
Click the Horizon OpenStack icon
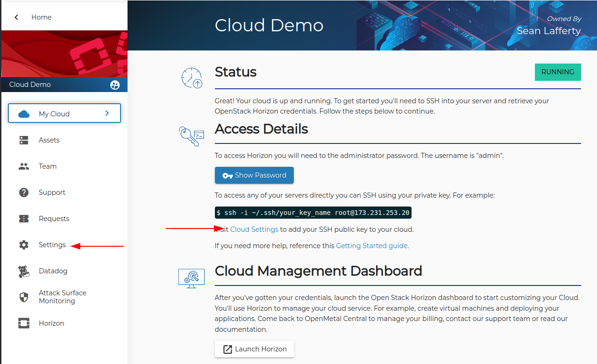pyautogui.click(x=24, y=323)
